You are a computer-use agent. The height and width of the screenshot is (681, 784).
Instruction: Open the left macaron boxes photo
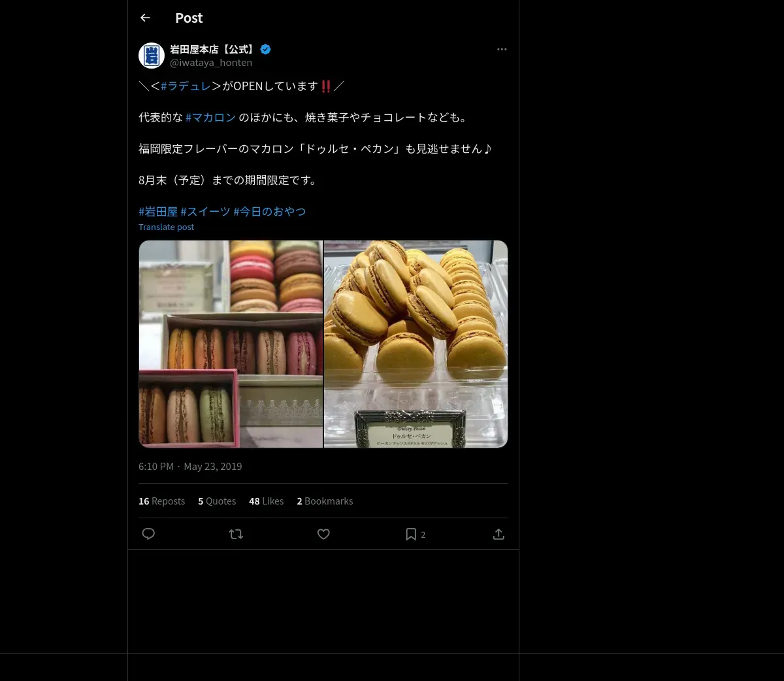pyautogui.click(x=231, y=344)
